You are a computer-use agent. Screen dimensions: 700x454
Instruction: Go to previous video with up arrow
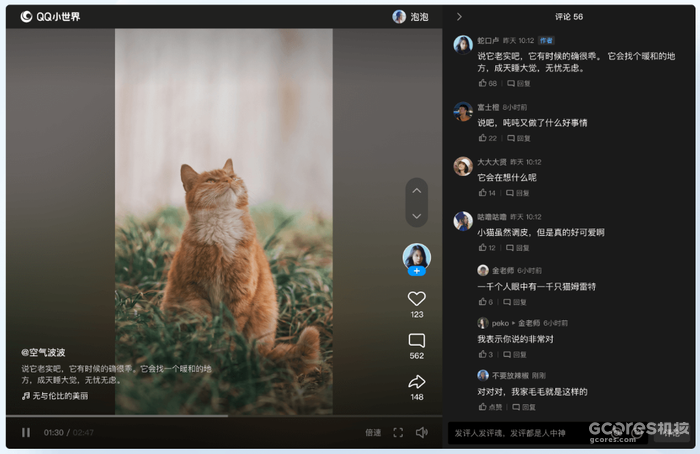click(417, 191)
